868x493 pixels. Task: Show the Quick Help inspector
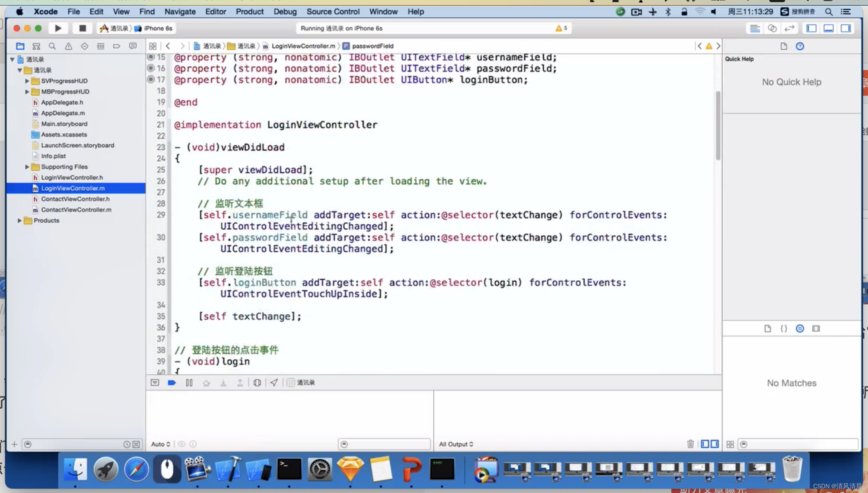coord(800,46)
